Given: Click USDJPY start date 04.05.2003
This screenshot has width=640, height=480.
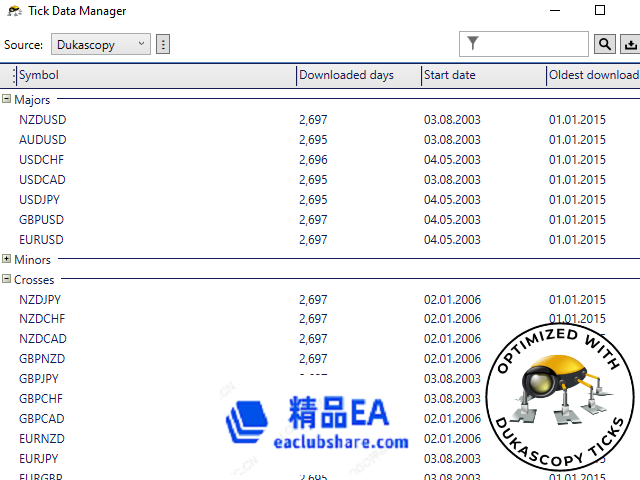Looking at the screenshot, I should (x=452, y=200).
